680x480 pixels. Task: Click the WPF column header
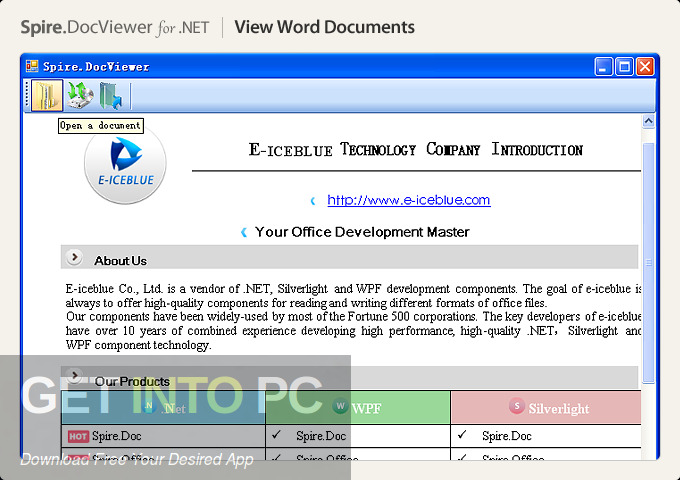click(x=358, y=408)
